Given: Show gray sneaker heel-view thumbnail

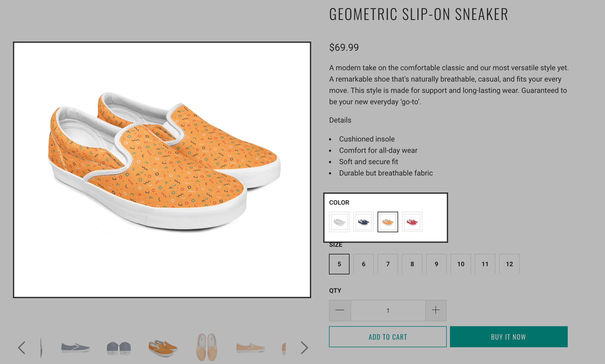Looking at the screenshot, I should [119, 348].
